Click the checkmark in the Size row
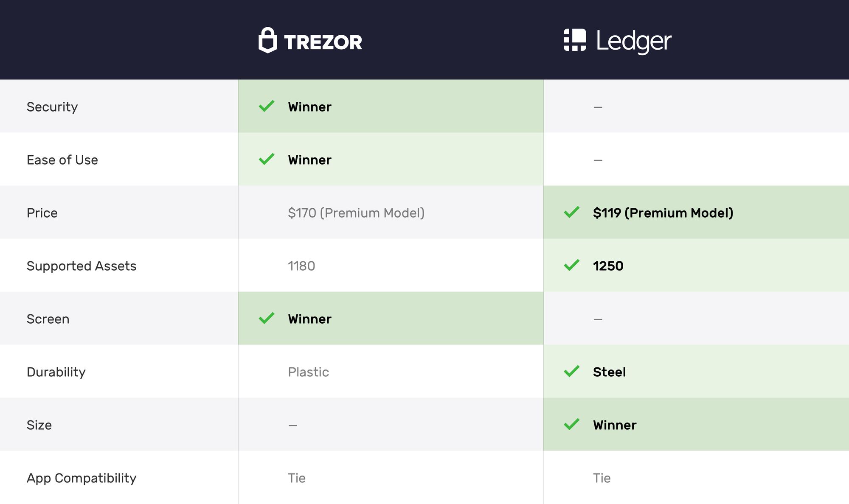The width and height of the screenshot is (849, 504). (571, 424)
